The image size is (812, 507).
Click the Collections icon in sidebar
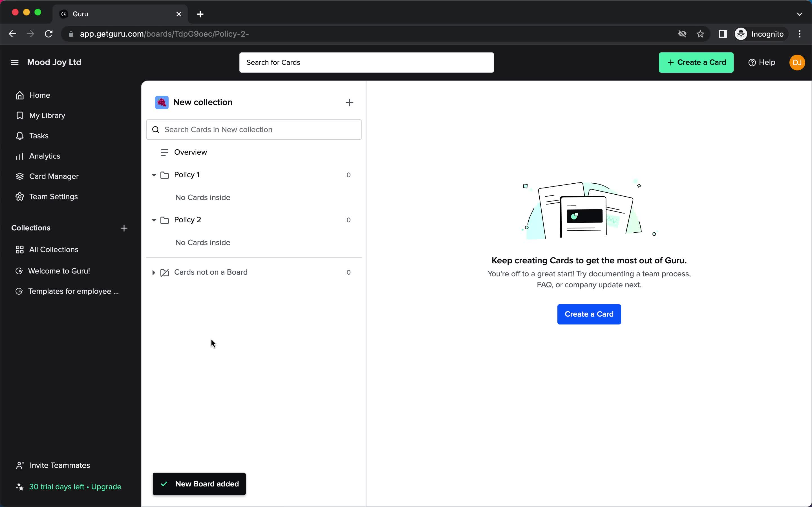(x=19, y=249)
